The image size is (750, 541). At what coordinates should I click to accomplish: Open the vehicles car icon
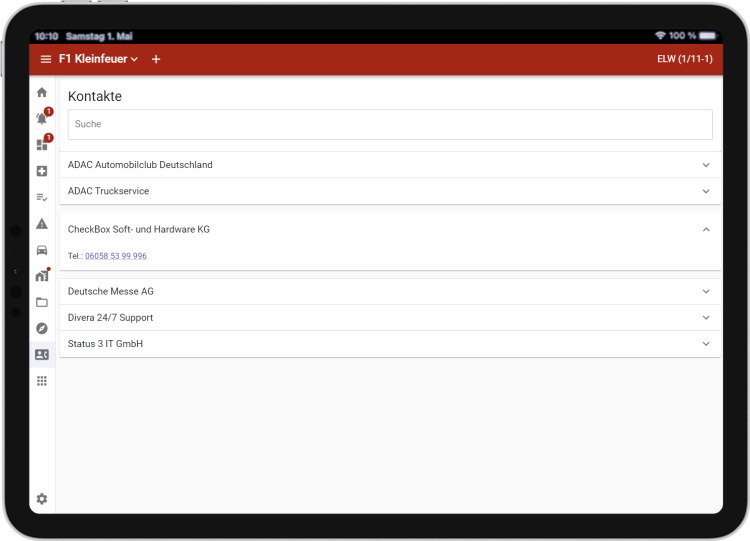click(42, 250)
